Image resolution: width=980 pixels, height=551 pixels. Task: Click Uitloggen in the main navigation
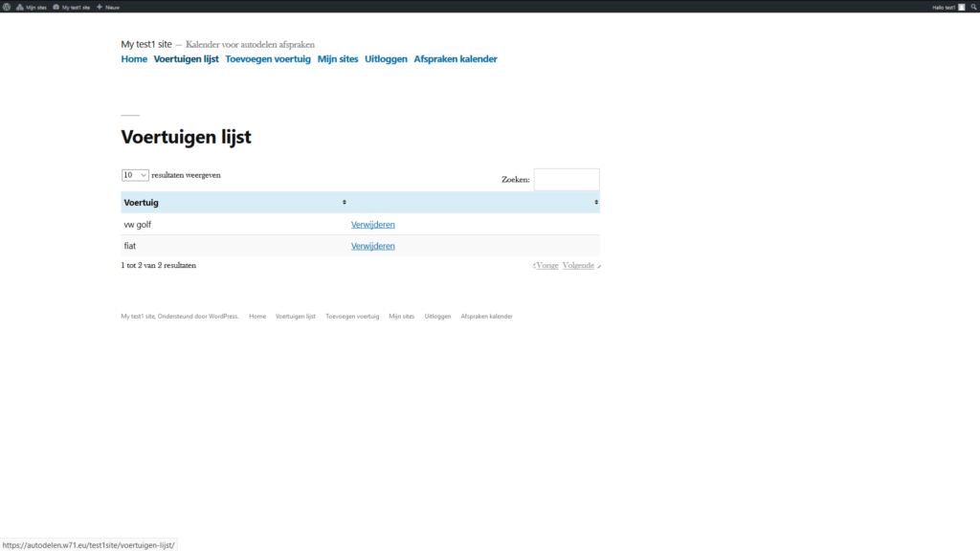pyautogui.click(x=386, y=59)
